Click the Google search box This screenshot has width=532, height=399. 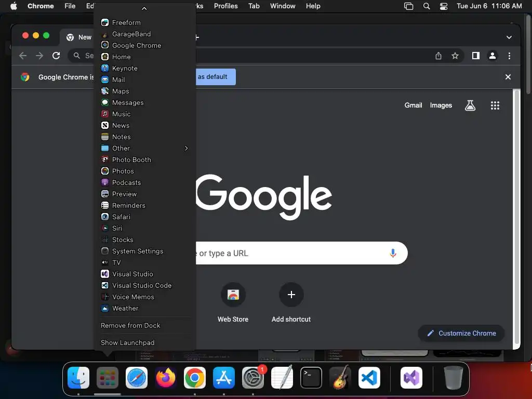tap(301, 253)
